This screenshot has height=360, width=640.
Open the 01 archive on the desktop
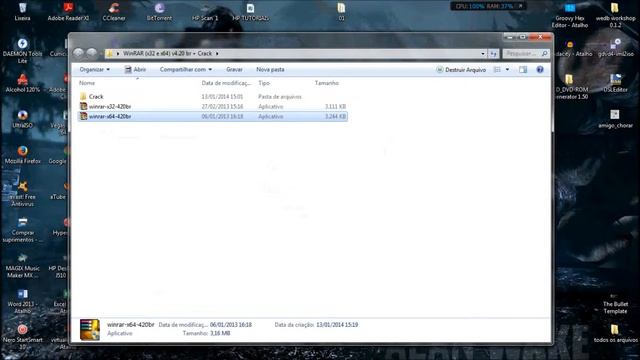click(341, 11)
